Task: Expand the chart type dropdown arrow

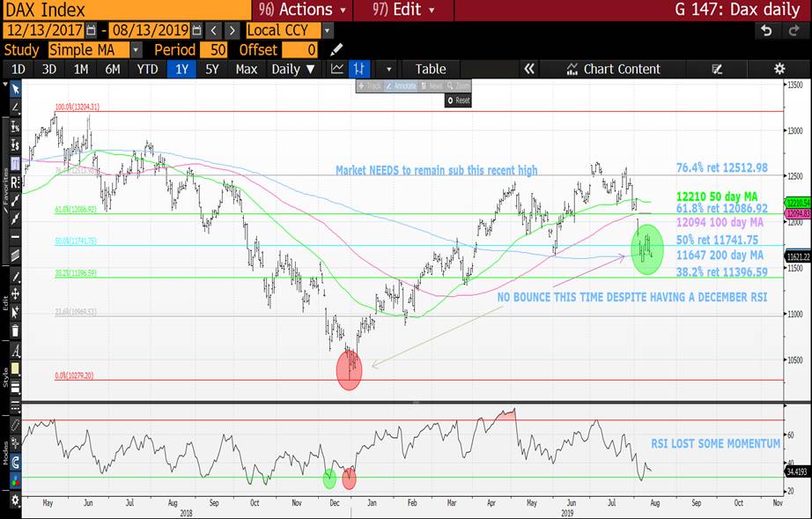Action: pos(388,69)
